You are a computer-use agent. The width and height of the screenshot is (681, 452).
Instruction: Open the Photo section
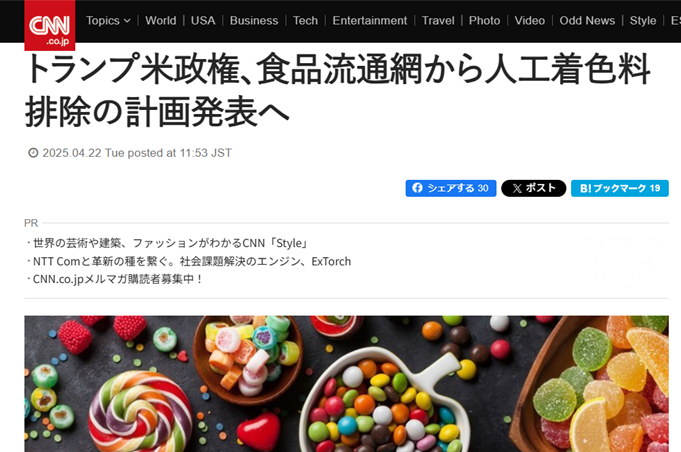point(484,20)
